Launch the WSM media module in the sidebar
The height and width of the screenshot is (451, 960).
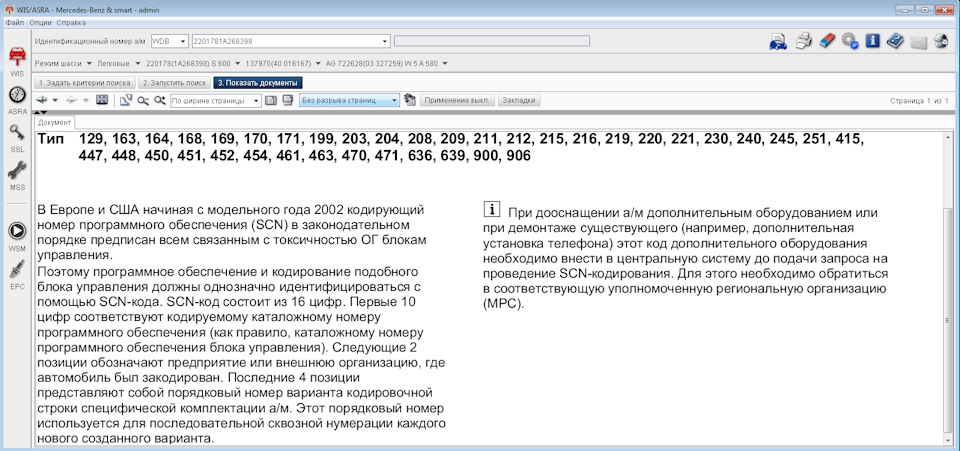(x=17, y=230)
